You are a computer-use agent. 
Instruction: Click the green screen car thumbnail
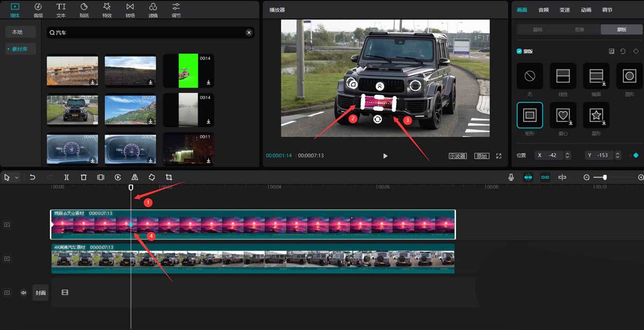pos(188,70)
